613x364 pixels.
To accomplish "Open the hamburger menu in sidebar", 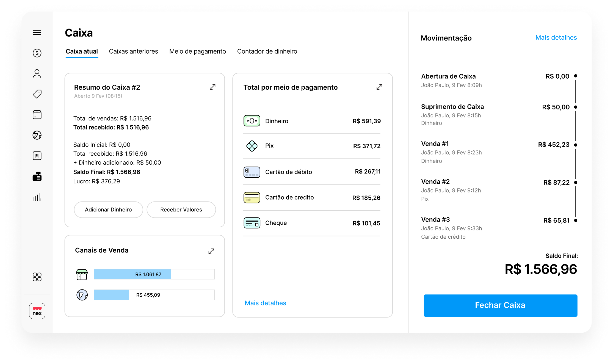I will click(x=37, y=33).
